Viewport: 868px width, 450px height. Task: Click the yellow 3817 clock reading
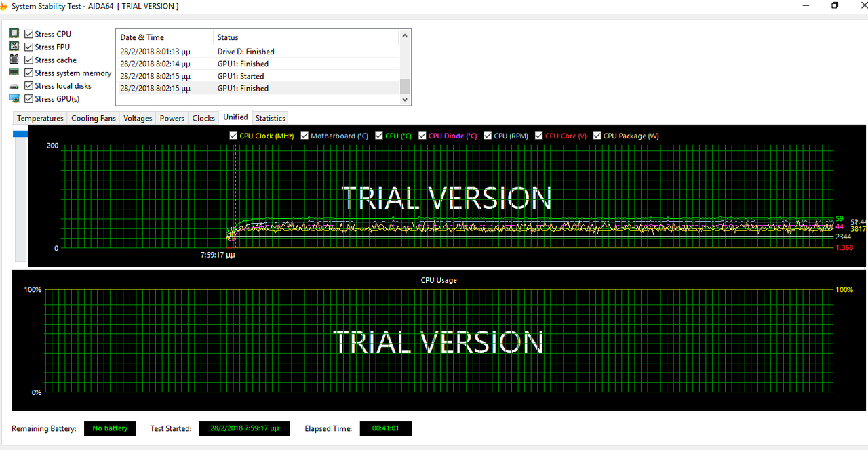pyautogui.click(x=859, y=229)
